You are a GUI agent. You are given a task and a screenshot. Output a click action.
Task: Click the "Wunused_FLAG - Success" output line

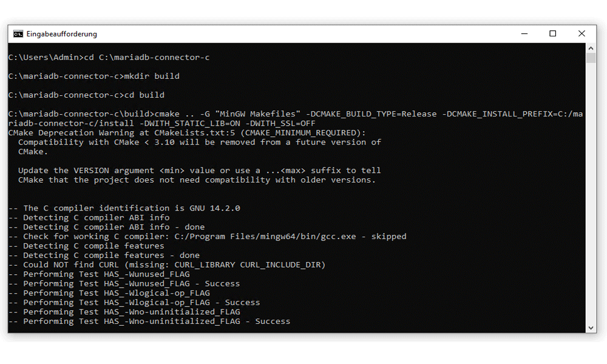tap(124, 284)
